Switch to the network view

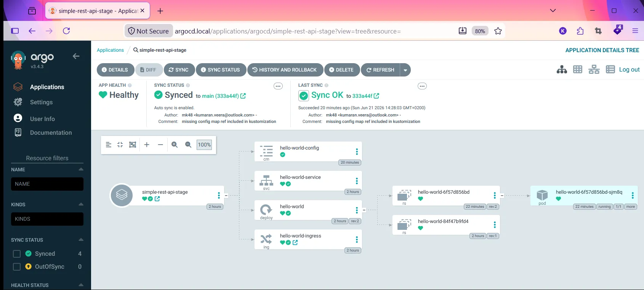(x=594, y=70)
